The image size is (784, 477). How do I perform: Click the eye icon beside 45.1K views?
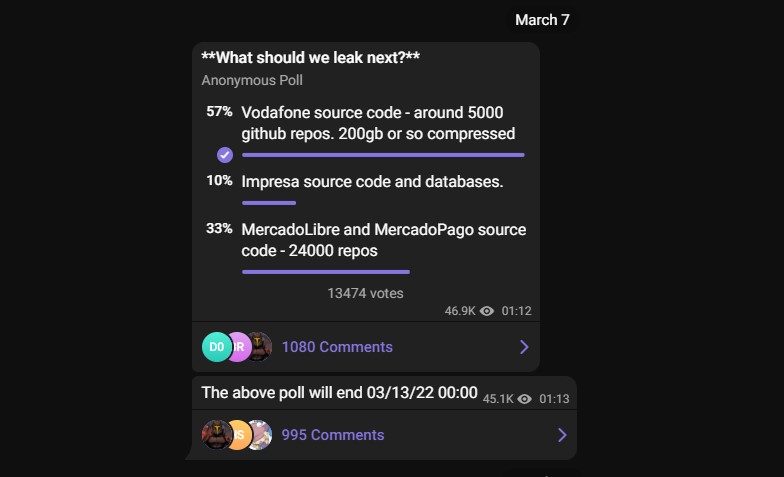tap(524, 398)
